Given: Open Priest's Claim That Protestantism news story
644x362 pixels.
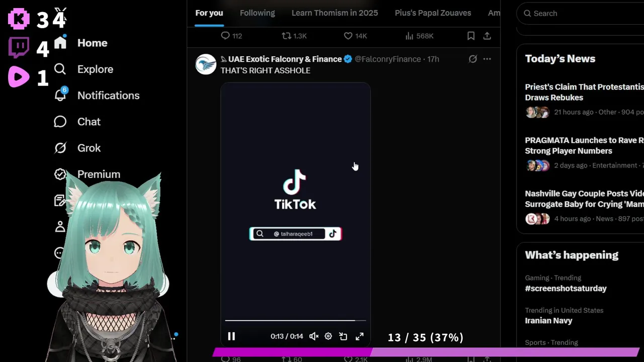Looking at the screenshot, I should coord(585,93).
